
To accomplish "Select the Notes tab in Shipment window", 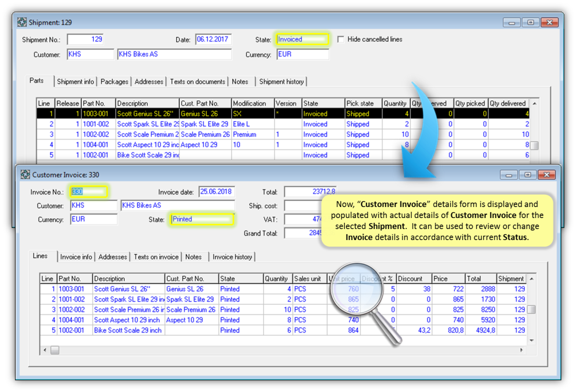I will pyautogui.click(x=240, y=82).
